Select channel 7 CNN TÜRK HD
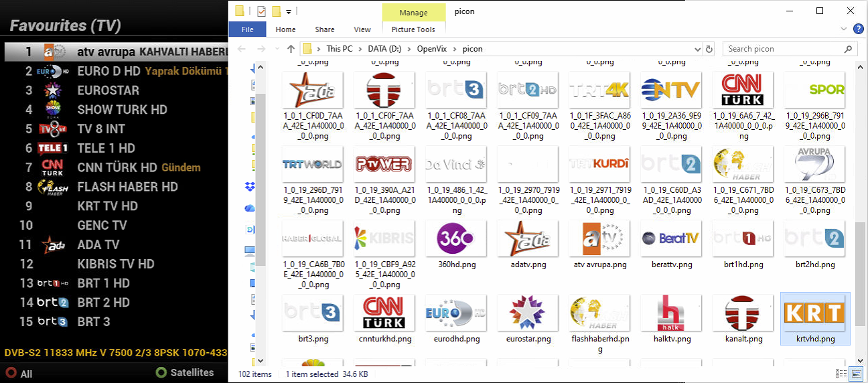Viewport: 868px width, 383px height. click(x=116, y=167)
